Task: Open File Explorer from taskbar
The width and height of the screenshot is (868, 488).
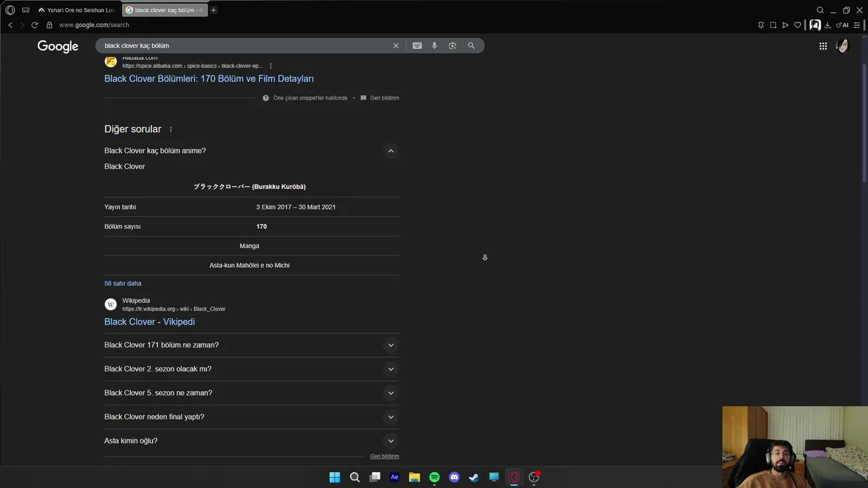Action: pyautogui.click(x=414, y=477)
